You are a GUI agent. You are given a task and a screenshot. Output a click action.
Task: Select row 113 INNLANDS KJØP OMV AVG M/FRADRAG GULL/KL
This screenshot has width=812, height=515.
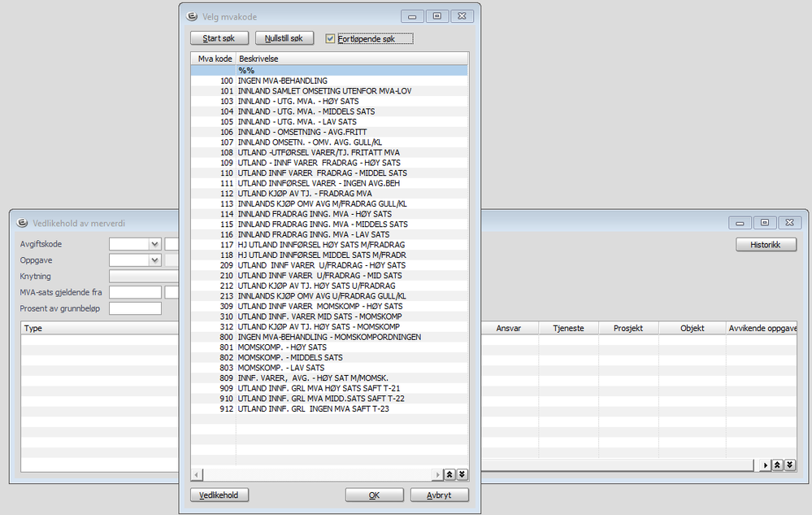(329, 203)
